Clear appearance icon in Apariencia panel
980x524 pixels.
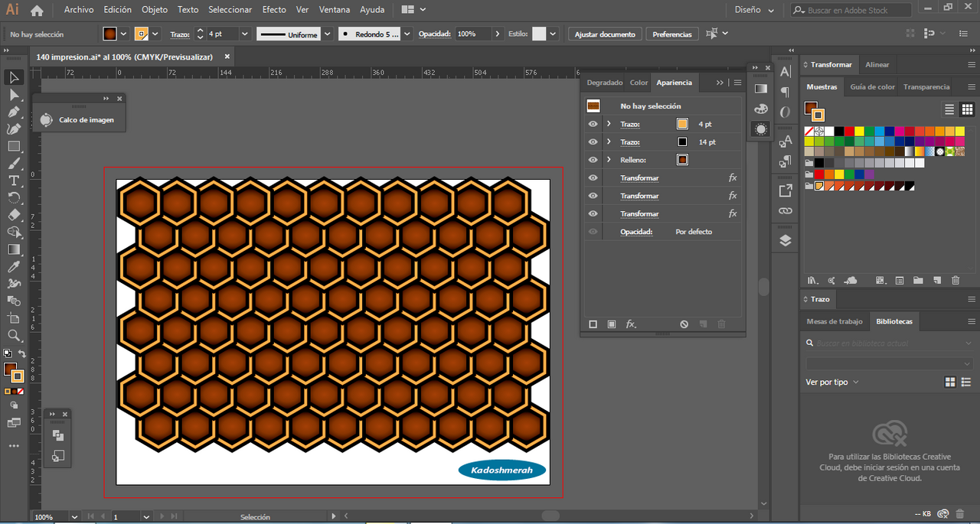684,324
